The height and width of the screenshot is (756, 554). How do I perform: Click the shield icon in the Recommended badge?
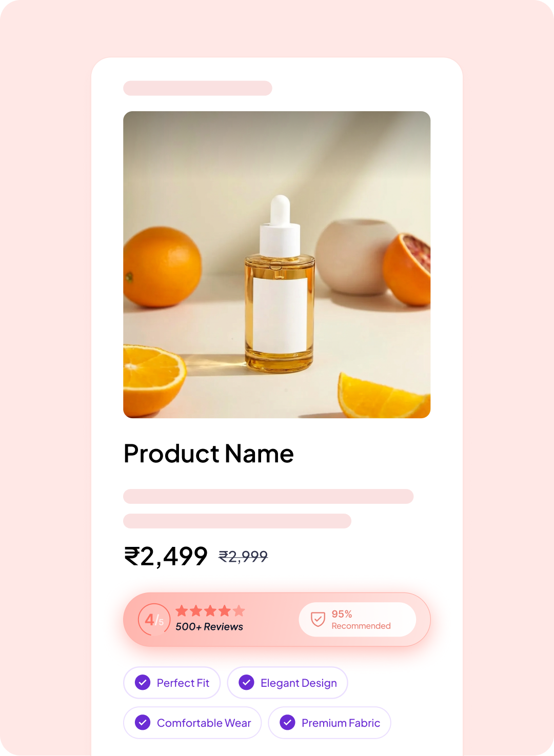[318, 619]
